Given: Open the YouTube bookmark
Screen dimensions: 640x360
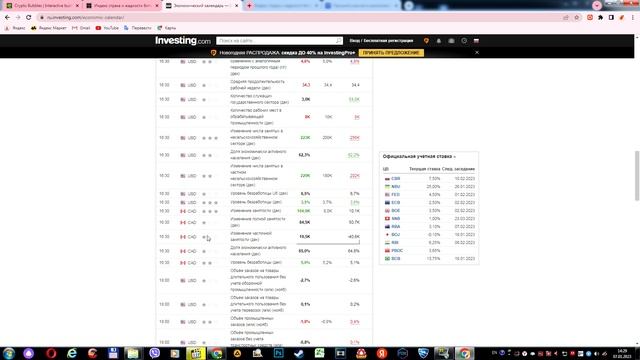Looking at the screenshot, I should pos(107,28).
